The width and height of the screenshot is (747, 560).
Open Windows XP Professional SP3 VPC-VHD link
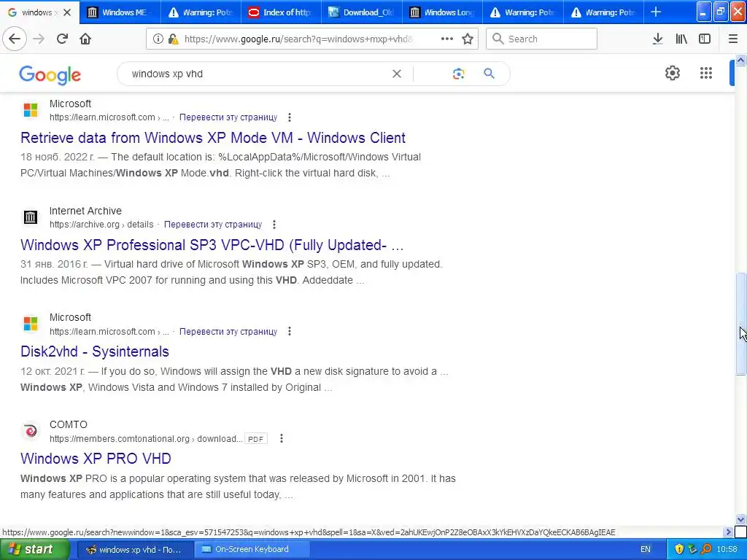click(212, 245)
